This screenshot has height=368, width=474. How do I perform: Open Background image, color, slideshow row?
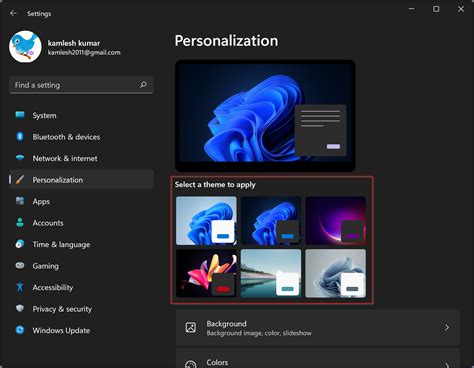coord(318,328)
